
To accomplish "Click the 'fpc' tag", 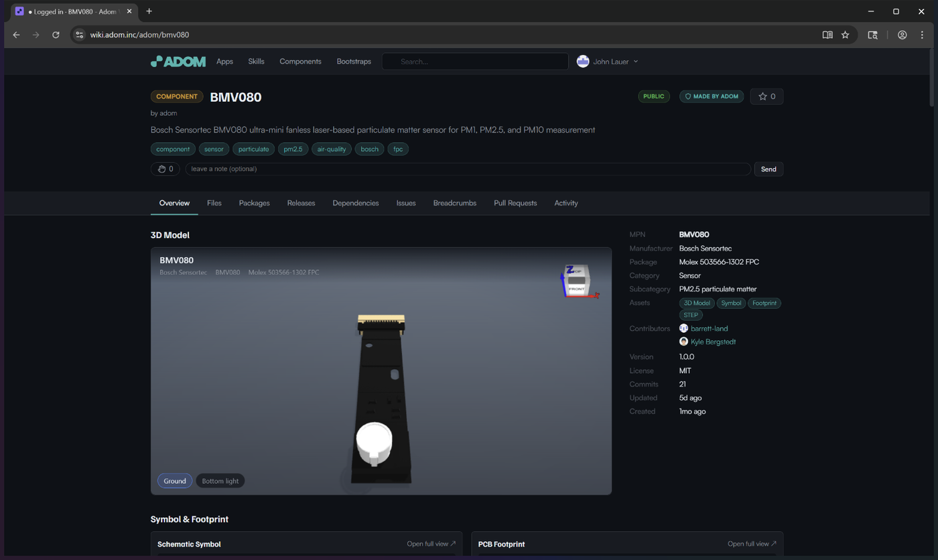I will [398, 149].
